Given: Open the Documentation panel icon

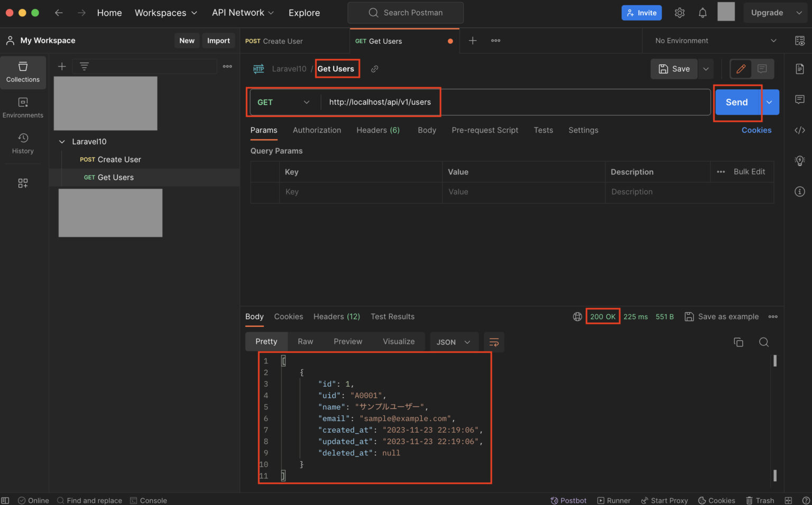Looking at the screenshot, I should click(x=800, y=69).
